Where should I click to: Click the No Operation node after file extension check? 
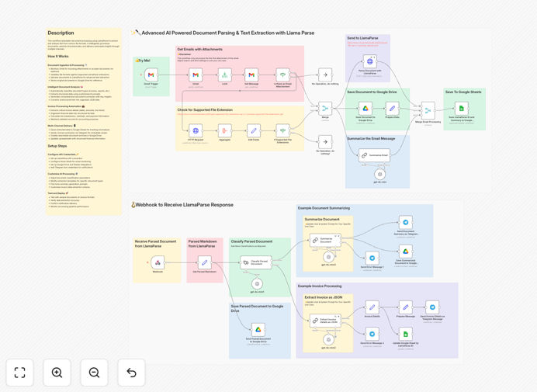tap(325, 141)
